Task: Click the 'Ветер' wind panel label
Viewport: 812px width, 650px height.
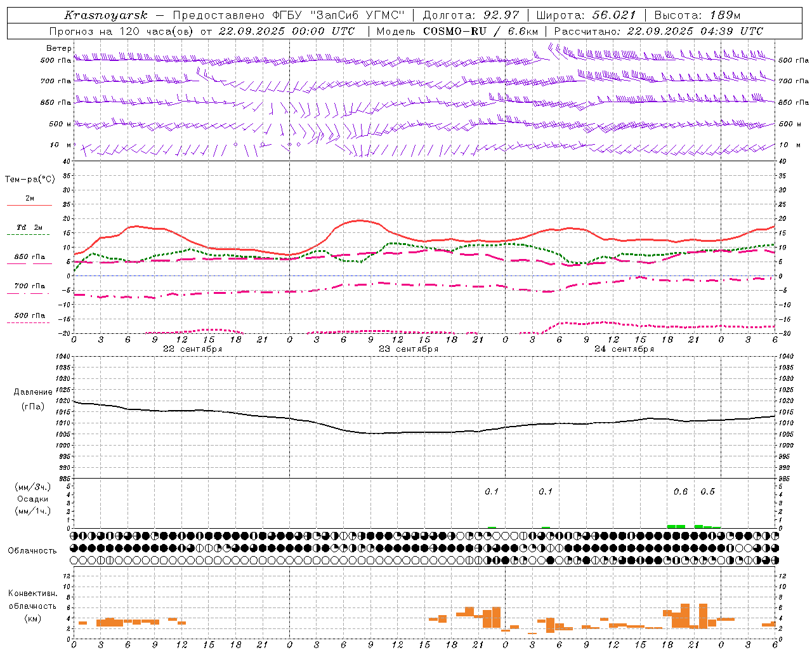Action: tap(59, 48)
